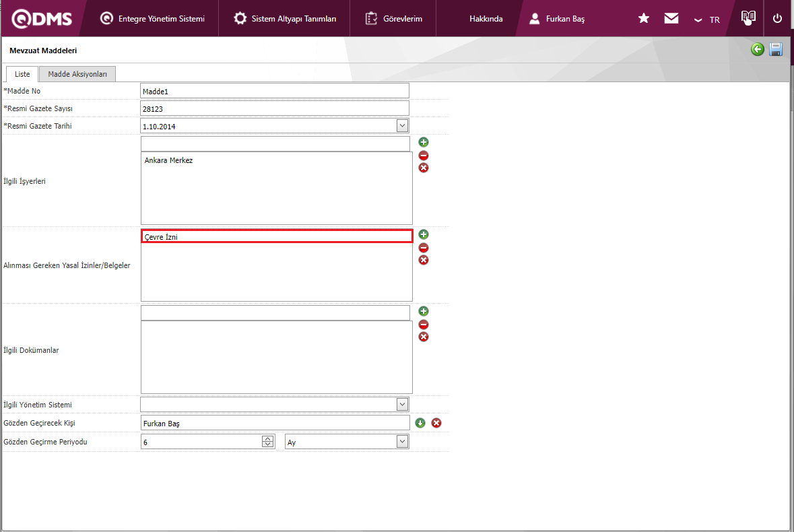Click Gözden Geçirecek Kişi field
The width and height of the screenshot is (794, 532).
pos(275,423)
